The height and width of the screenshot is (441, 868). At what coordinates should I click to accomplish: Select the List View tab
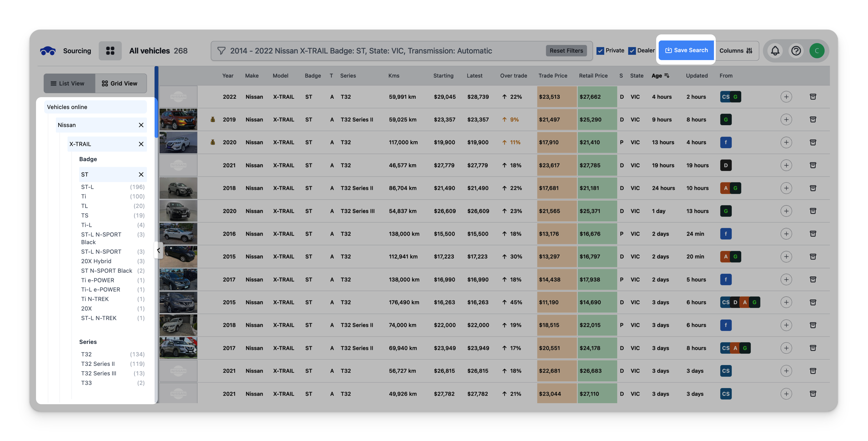(x=68, y=84)
